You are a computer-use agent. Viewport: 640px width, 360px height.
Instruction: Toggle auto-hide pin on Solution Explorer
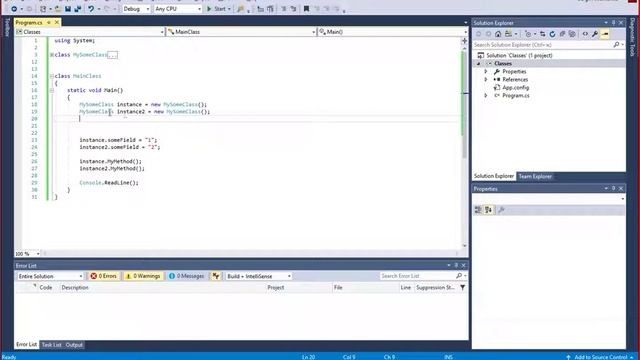(x=613, y=23)
